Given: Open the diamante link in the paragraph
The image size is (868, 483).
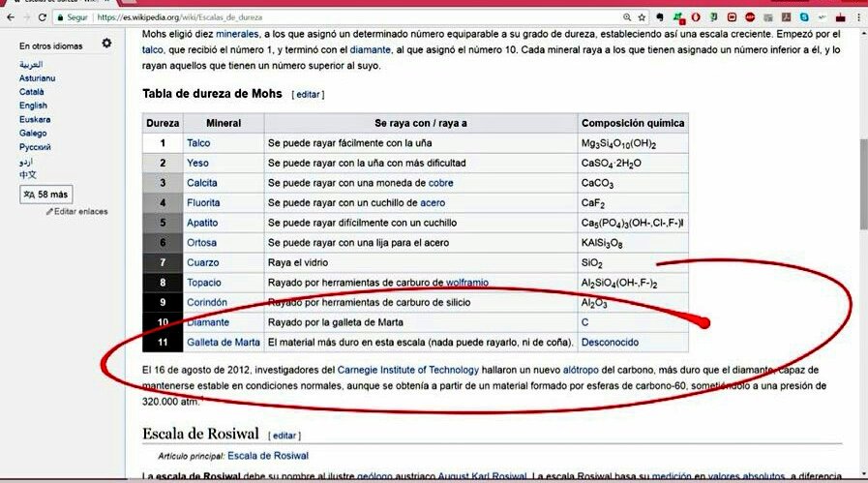Looking at the screenshot, I should 371,49.
